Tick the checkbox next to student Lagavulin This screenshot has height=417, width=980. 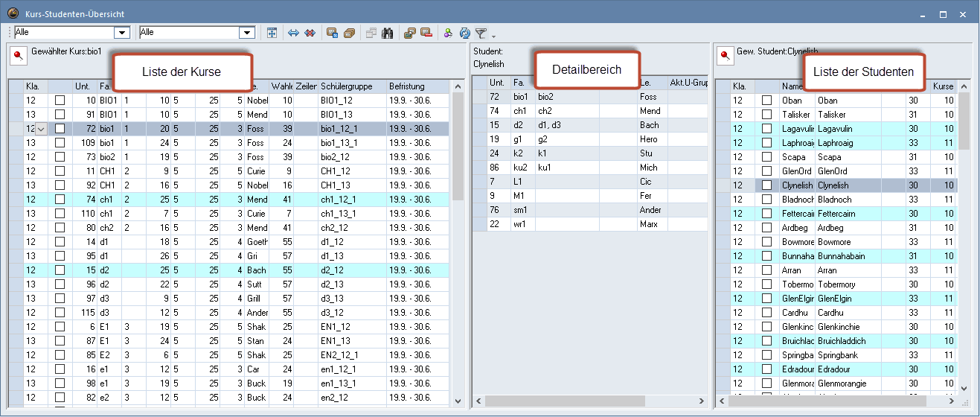click(767, 128)
